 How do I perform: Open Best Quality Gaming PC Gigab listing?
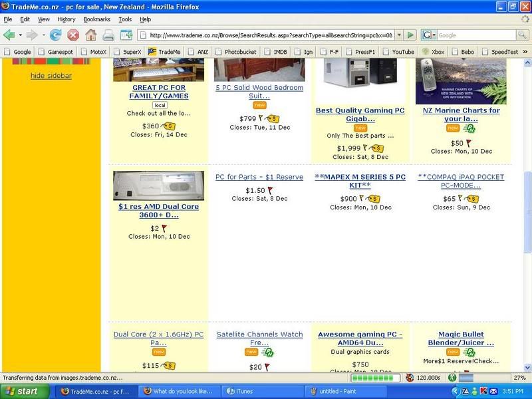[x=360, y=114]
